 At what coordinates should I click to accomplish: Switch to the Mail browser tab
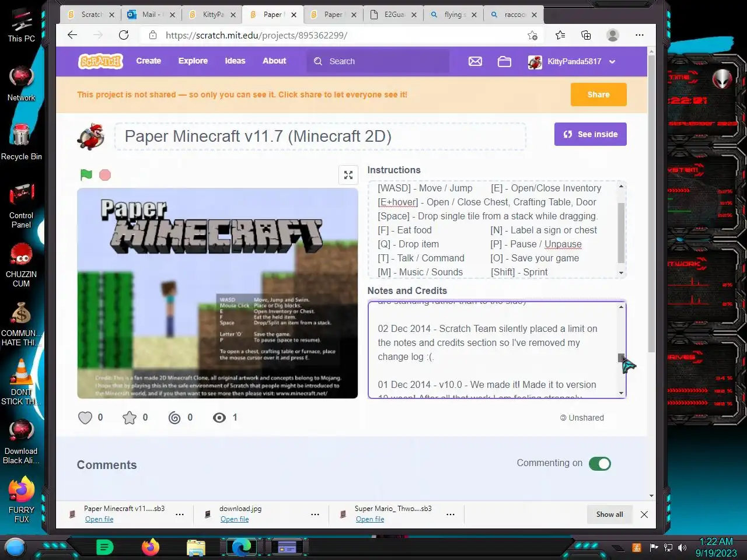(151, 15)
